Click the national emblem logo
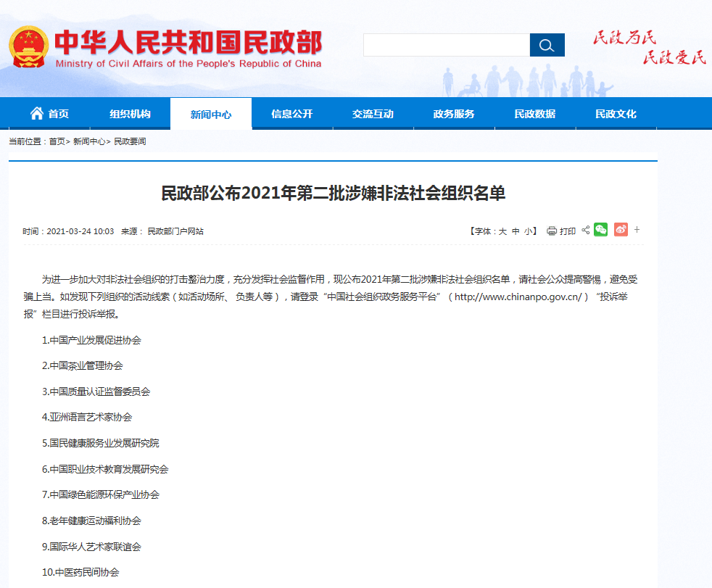 tap(28, 47)
